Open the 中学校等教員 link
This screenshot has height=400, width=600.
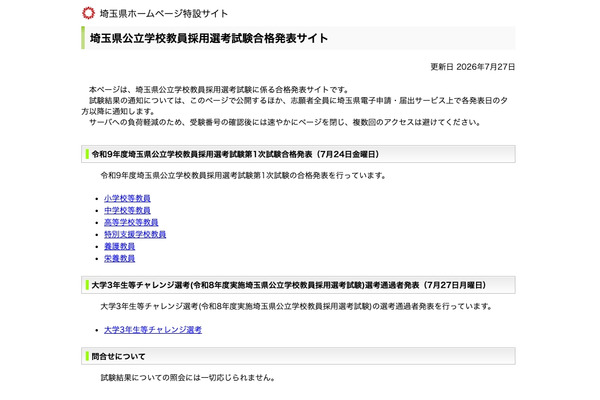127,210
